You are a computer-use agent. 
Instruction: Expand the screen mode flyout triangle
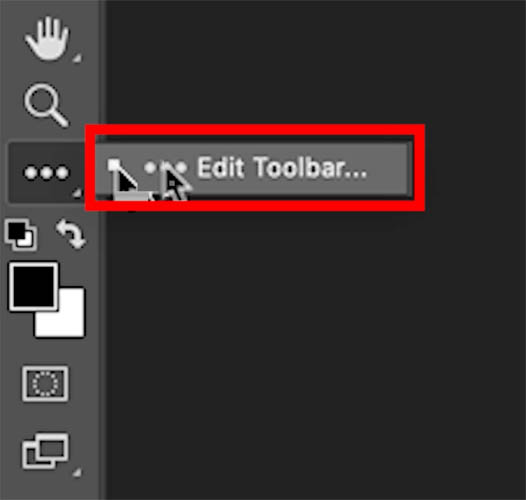tap(77, 472)
